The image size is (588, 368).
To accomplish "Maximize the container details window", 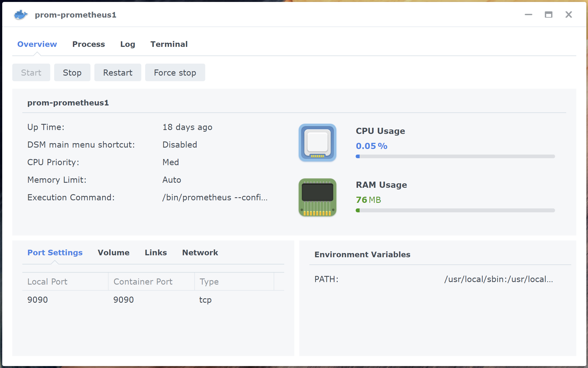I will (x=548, y=15).
